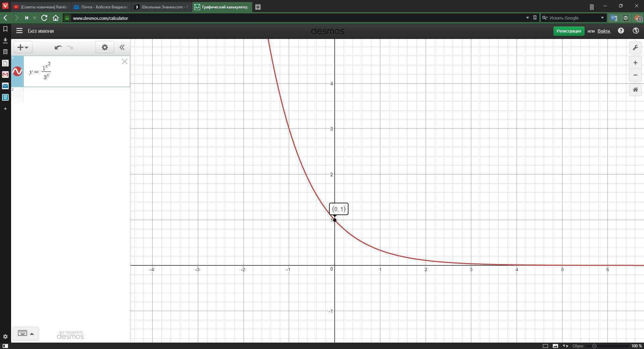
Task: Open browser settings gear at bottom left
Action: [5, 337]
